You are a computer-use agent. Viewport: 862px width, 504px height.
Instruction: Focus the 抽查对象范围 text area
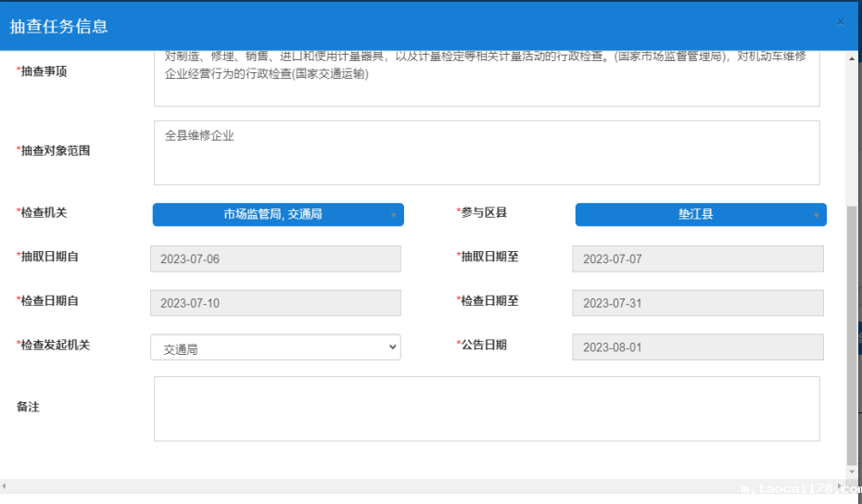pos(487,153)
